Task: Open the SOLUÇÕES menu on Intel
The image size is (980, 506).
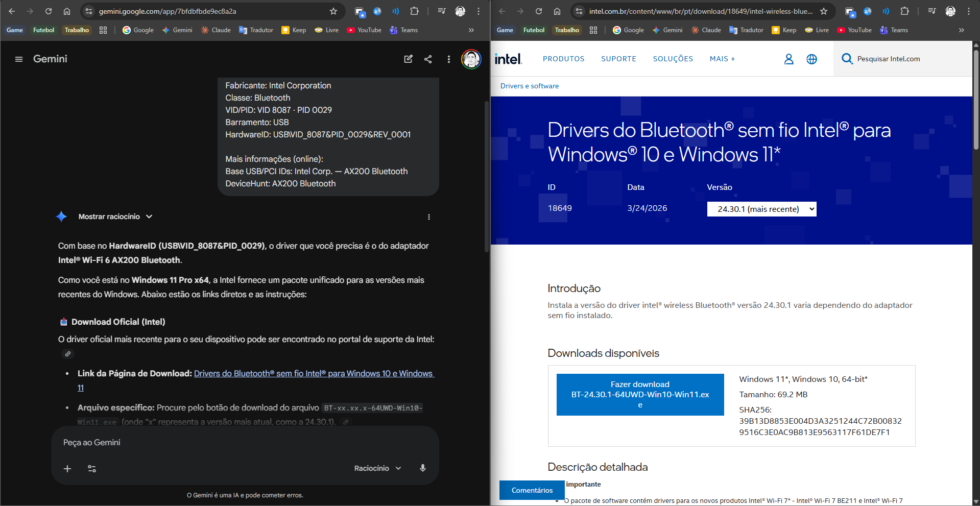Action: coord(673,59)
